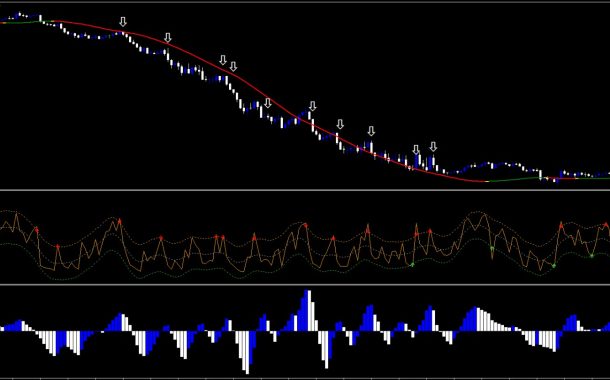This screenshot has height=380, width=610.
Task: Select the rightmost red dot on the oscillator
Action: click(606, 225)
